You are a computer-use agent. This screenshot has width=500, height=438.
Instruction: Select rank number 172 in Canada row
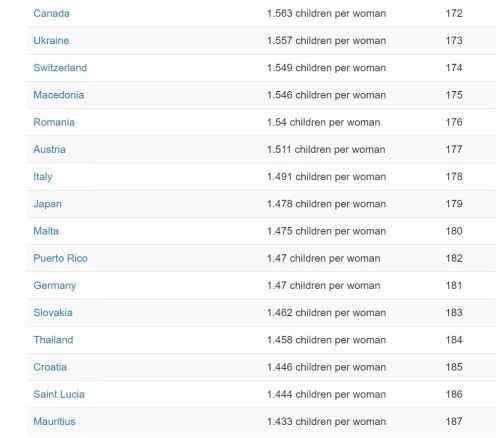coord(454,13)
